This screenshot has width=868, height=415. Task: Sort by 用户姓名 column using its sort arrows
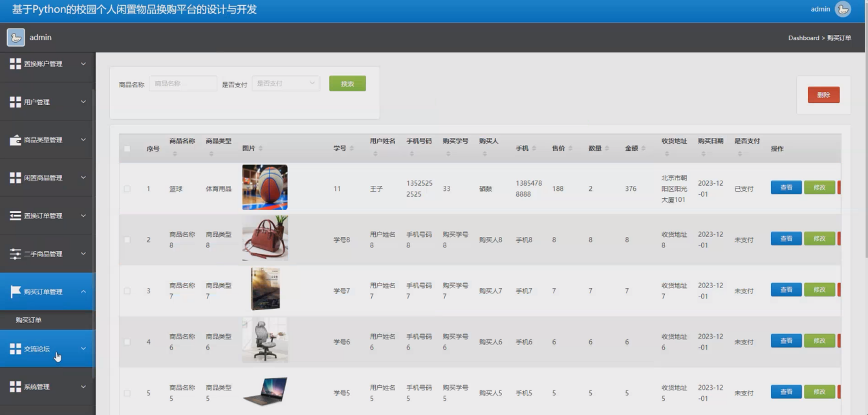(x=375, y=154)
